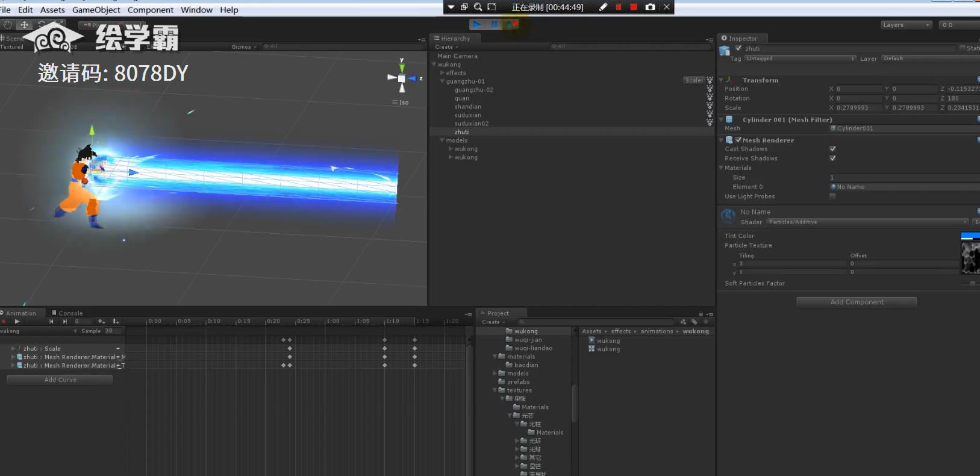Click the recorder region selection icon

pyautogui.click(x=492, y=7)
